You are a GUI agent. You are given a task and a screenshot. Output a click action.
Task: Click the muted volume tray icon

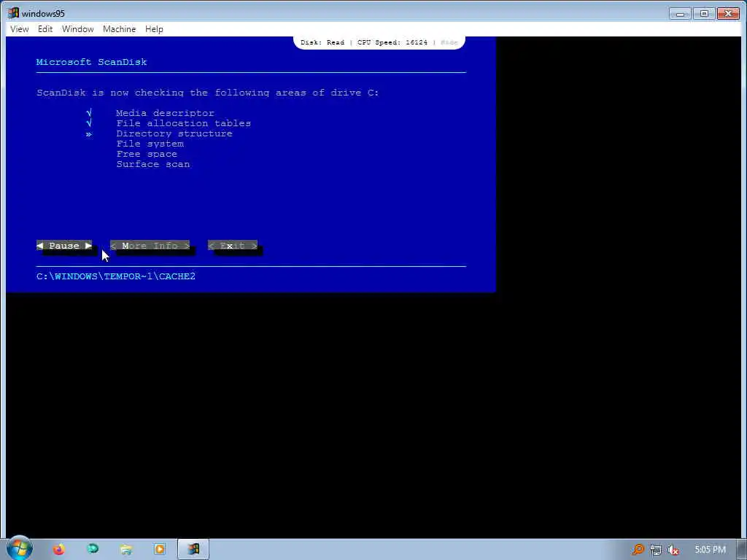point(673,550)
